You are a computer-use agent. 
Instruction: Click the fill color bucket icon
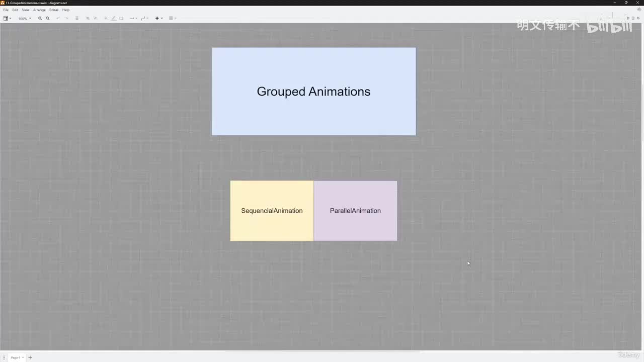click(106, 19)
